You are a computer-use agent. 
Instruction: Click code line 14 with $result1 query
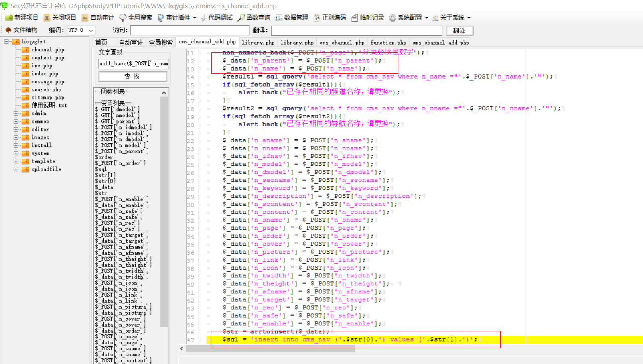(x=388, y=77)
